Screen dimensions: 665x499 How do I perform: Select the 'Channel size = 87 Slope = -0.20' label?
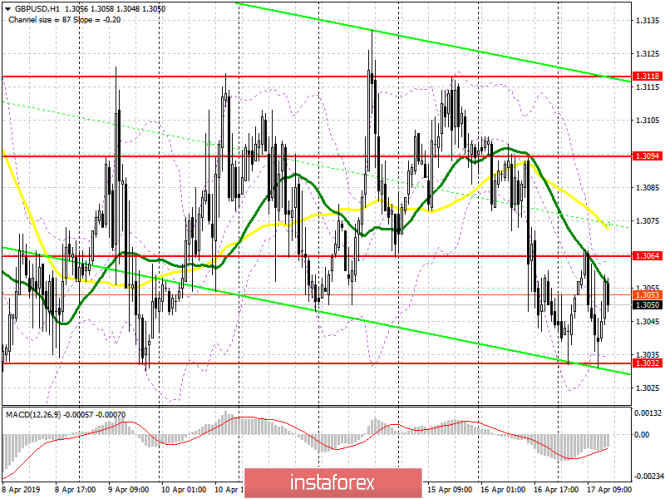64,20
